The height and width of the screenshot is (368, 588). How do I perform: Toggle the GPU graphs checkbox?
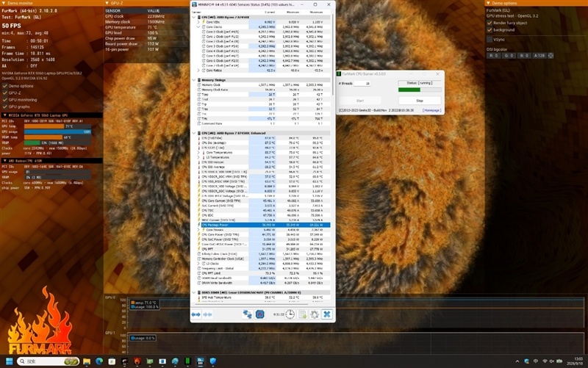(5, 107)
